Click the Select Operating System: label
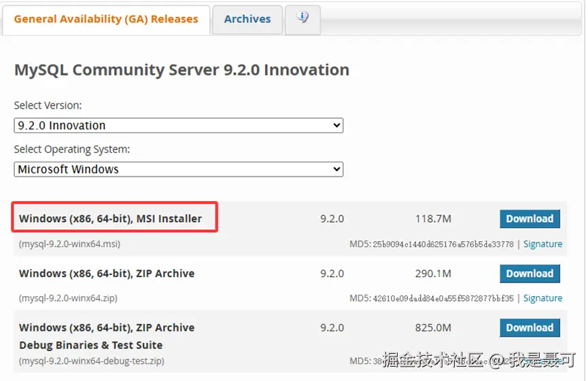 pos(72,149)
